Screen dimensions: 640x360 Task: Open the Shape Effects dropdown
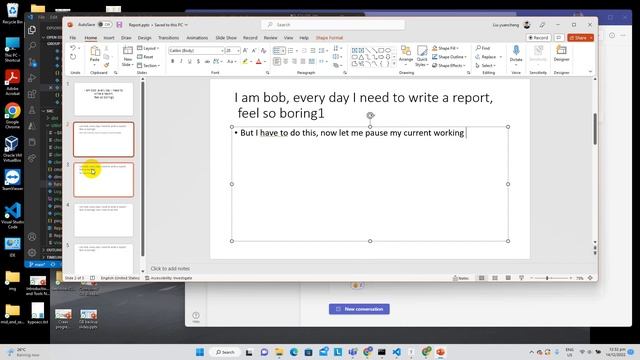pyautogui.click(x=449, y=65)
